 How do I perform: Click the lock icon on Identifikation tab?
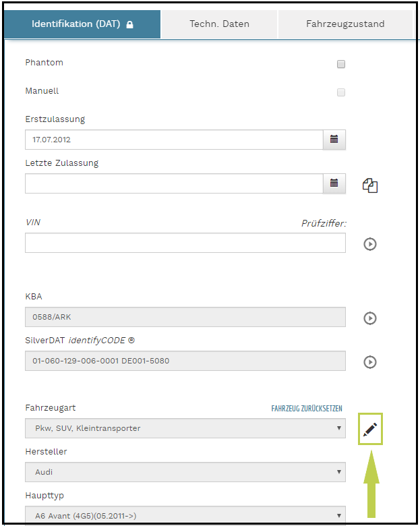coord(129,25)
